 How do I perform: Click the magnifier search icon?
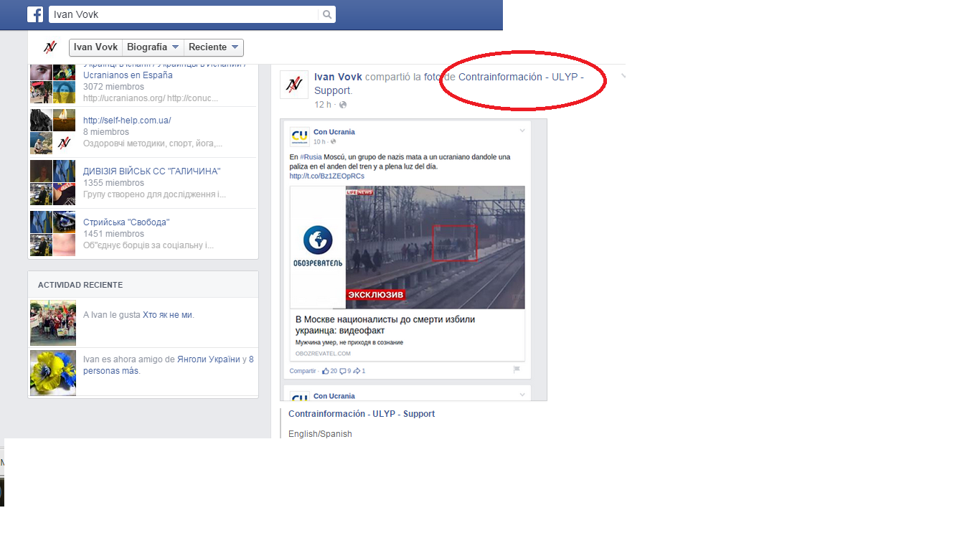coord(326,14)
